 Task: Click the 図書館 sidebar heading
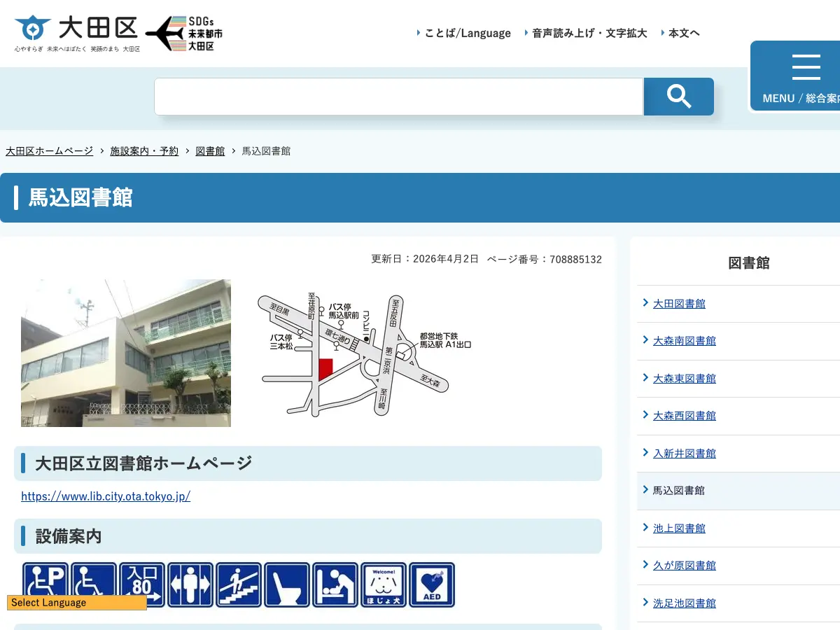(749, 263)
